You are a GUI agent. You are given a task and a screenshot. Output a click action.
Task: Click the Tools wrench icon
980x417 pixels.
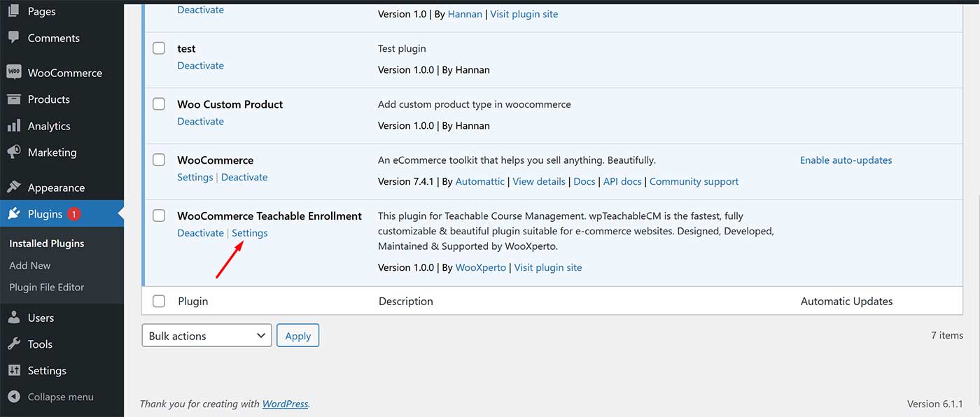tap(13, 344)
